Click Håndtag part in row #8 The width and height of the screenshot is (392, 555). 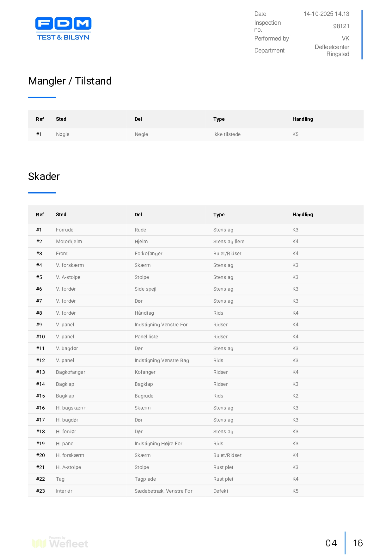click(144, 313)
